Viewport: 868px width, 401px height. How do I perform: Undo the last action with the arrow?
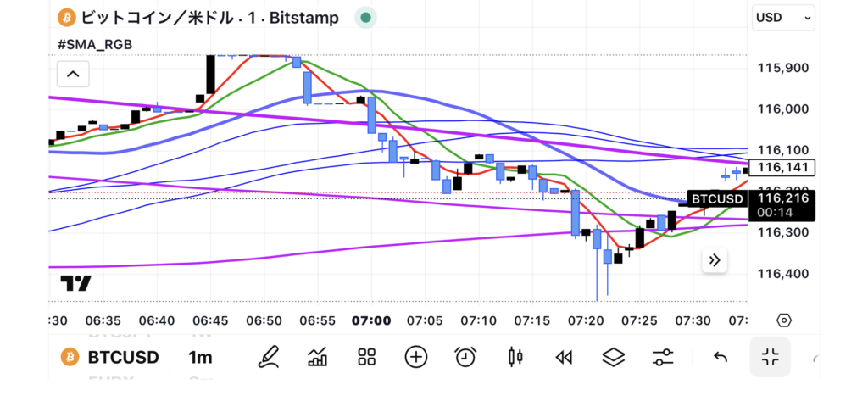coord(721,357)
